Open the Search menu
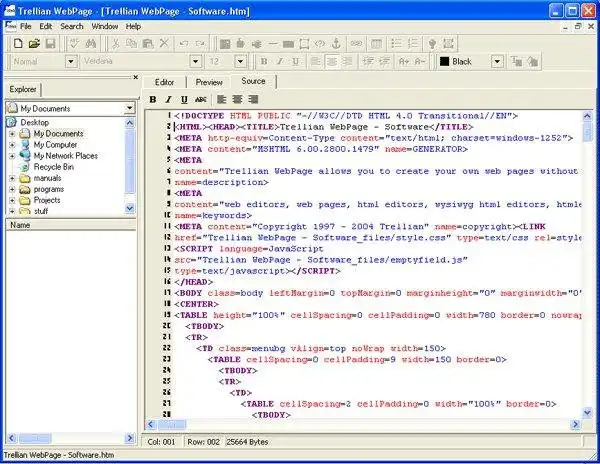600x464 pixels. (x=72, y=25)
